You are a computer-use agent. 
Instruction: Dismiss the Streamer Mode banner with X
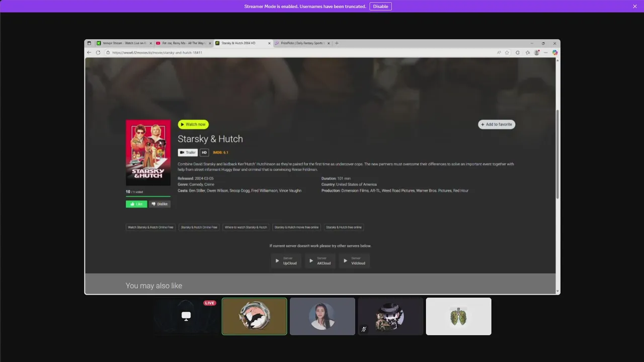click(x=635, y=7)
